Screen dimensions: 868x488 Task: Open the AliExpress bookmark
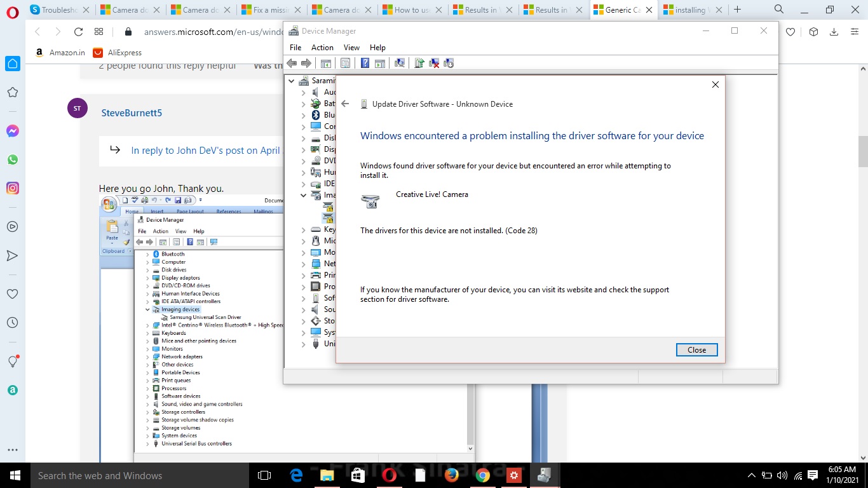tap(117, 53)
